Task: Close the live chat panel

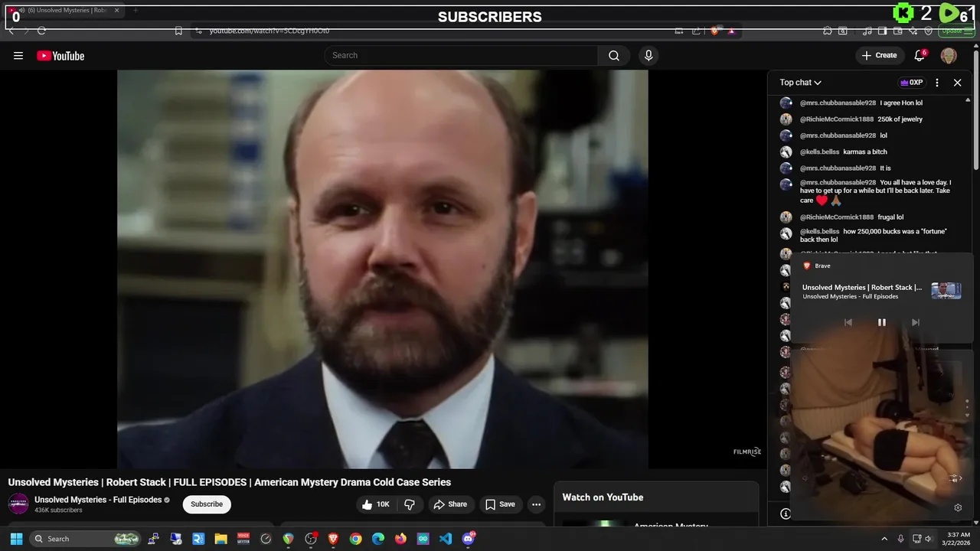Action: point(957,83)
